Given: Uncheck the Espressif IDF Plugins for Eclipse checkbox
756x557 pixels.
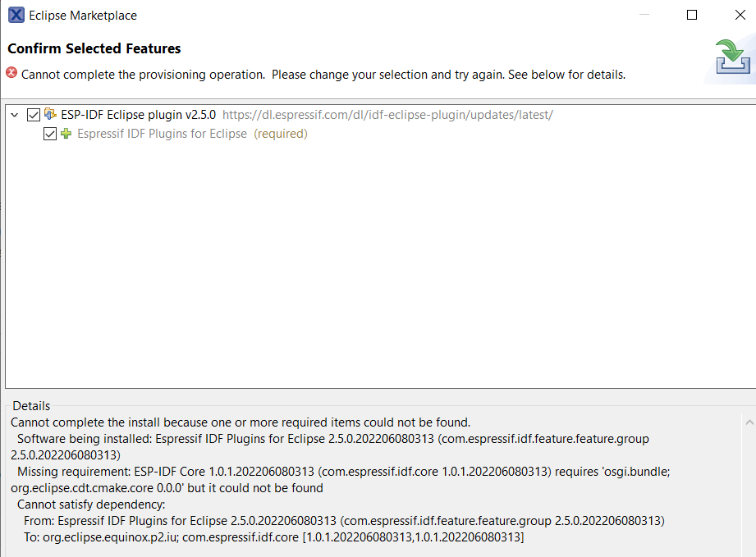Looking at the screenshot, I should click(50, 133).
